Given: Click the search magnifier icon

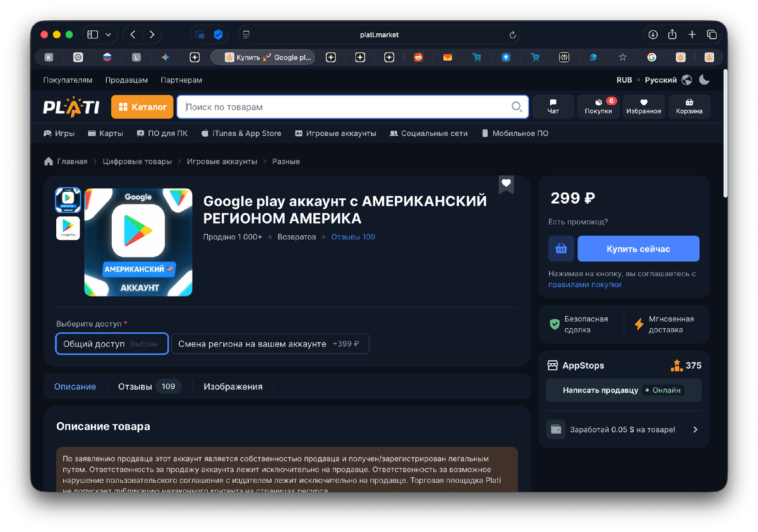Looking at the screenshot, I should pyautogui.click(x=517, y=107).
